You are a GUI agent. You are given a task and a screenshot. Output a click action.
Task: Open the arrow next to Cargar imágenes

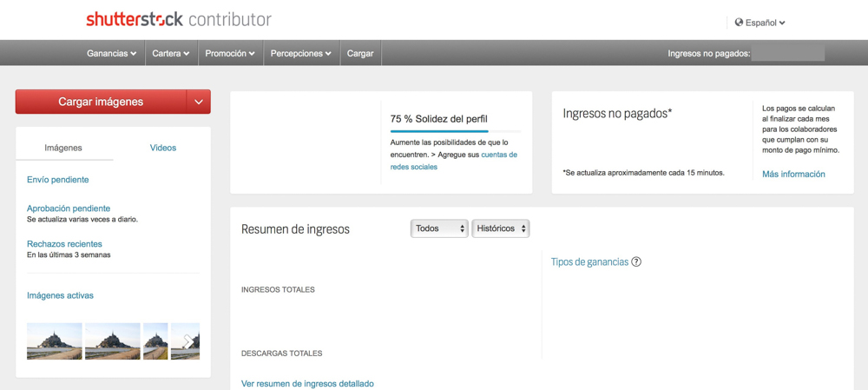[199, 102]
